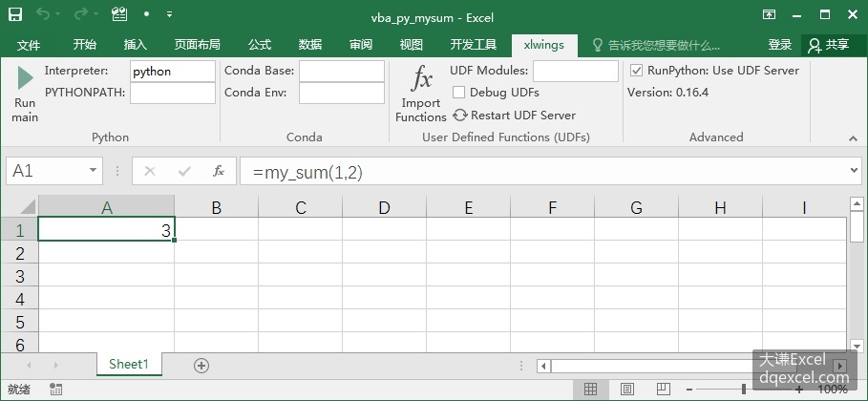The width and height of the screenshot is (868, 401).
Task: Switch to Normal view
Action: [591, 389]
